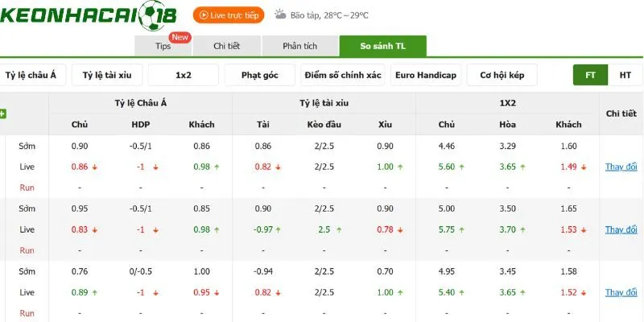
Task: Switch to FT full-time odds
Action: [590, 75]
